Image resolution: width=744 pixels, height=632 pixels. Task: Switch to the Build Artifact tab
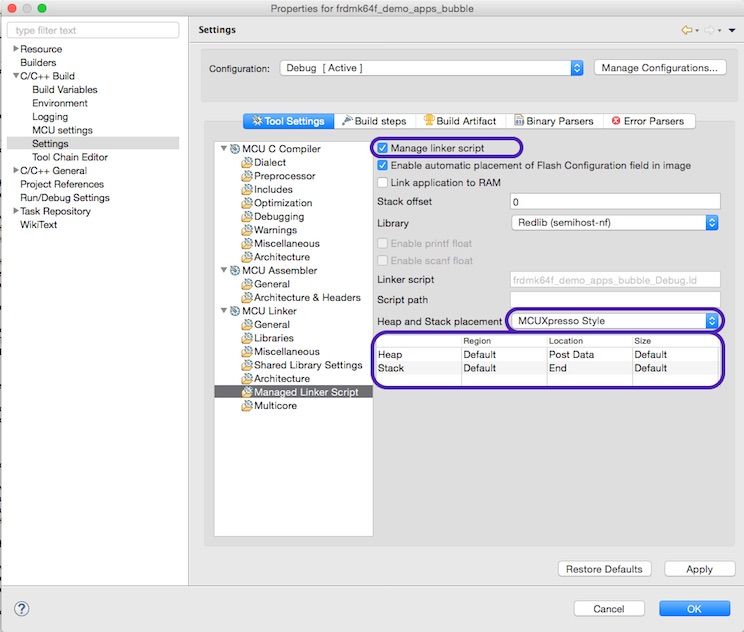click(x=461, y=121)
